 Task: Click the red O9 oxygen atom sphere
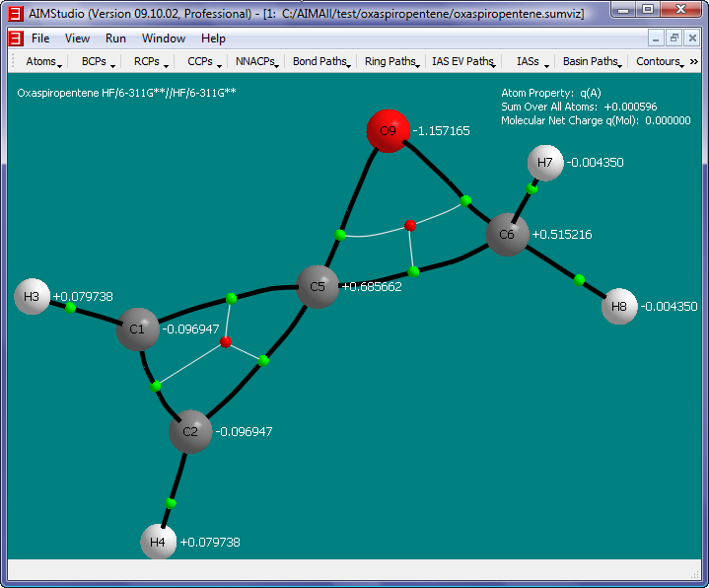point(388,131)
